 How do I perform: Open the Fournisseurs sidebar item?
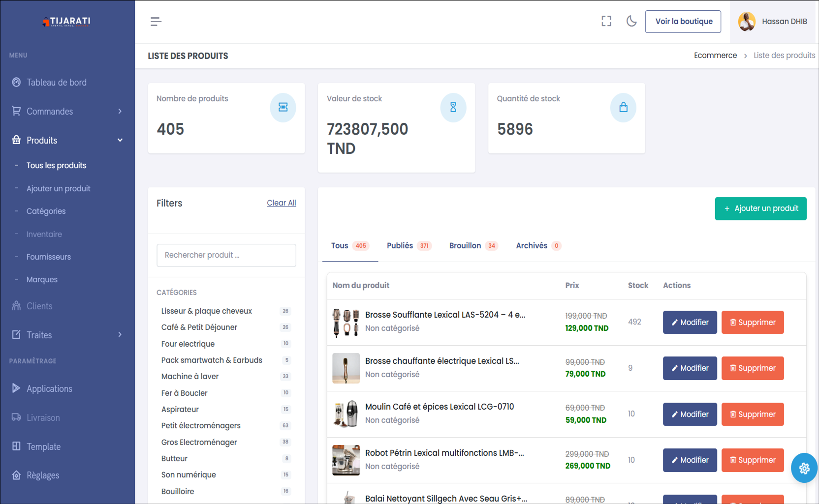(x=49, y=257)
